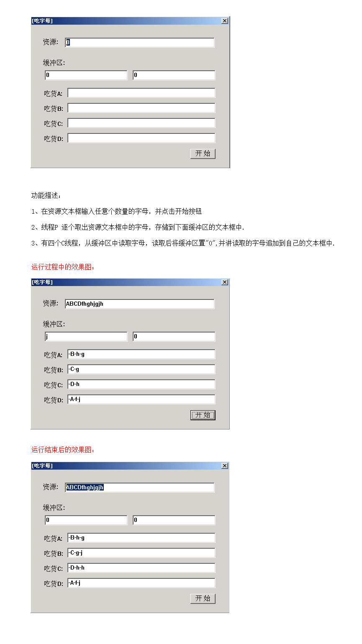Screen dimensions: 362x644
Task: Click the unselected ABCDfhghjgjh resource field
Action: 140,304
